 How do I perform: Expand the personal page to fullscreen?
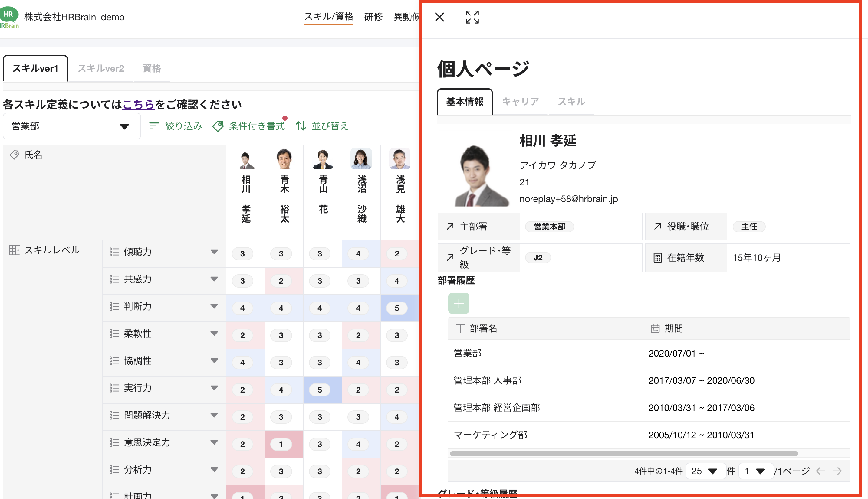tap(472, 17)
